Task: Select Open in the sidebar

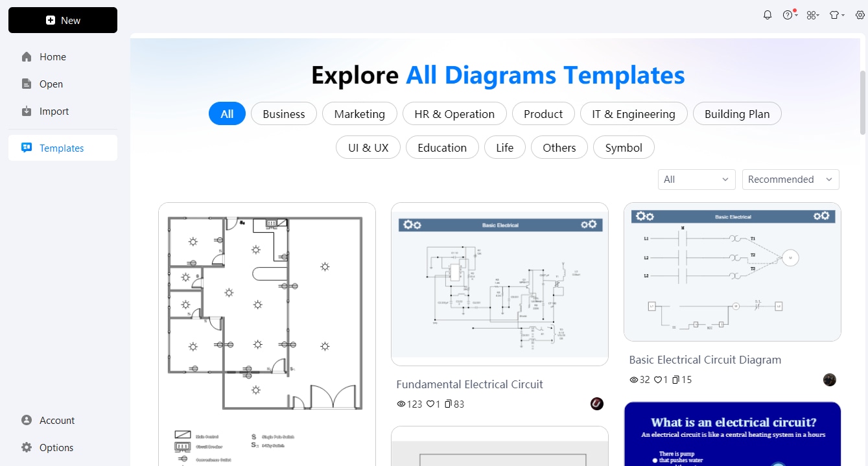Action: [x=63, y=84]
